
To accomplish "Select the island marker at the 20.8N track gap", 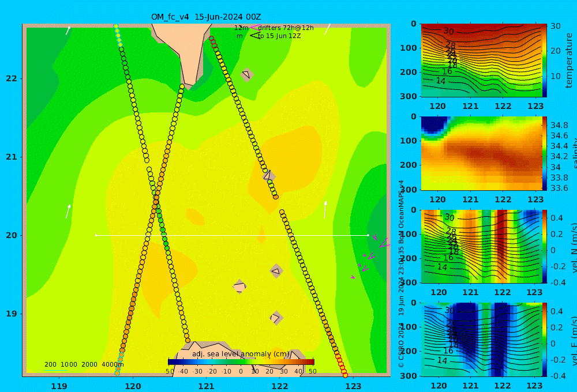I will (268, 175).
